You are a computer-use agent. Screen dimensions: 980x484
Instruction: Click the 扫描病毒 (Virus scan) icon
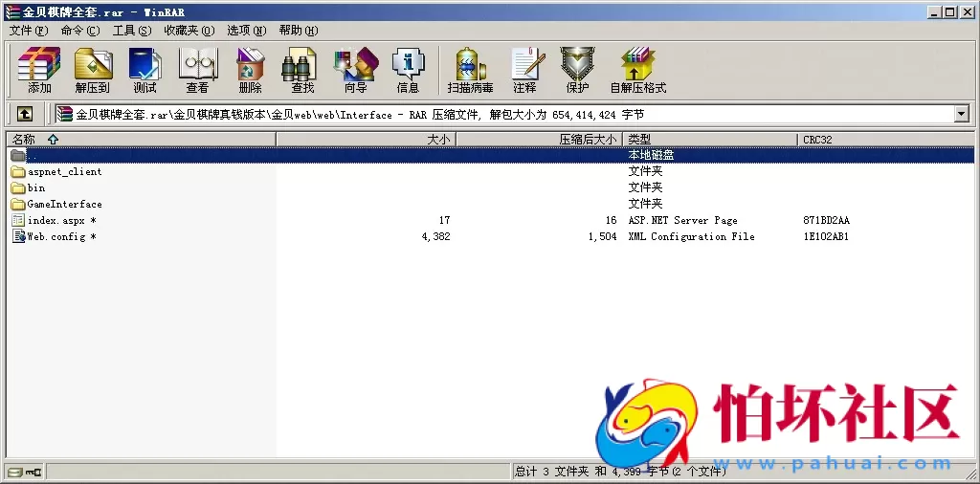coord(470,70)
